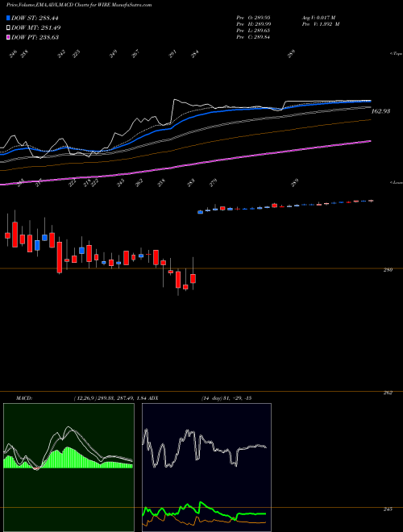Click the 162.93 price label
Viewport: 403px width, 532px height.
[381, 111]
